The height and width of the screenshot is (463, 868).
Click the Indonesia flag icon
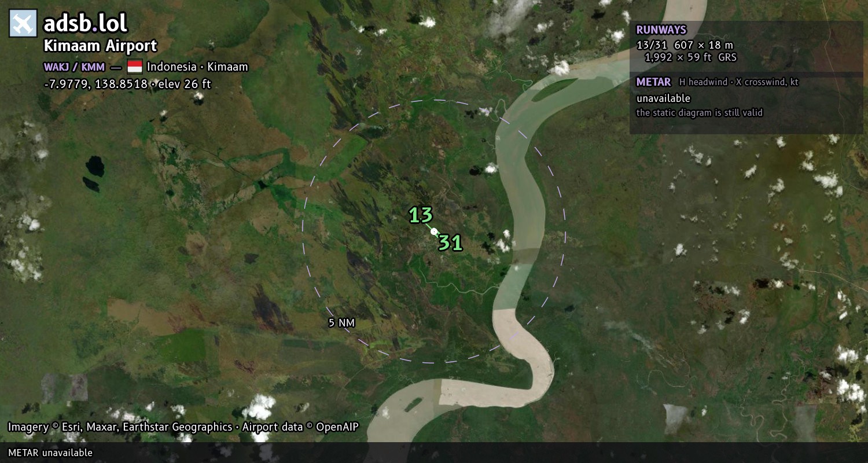pos(134,67)
